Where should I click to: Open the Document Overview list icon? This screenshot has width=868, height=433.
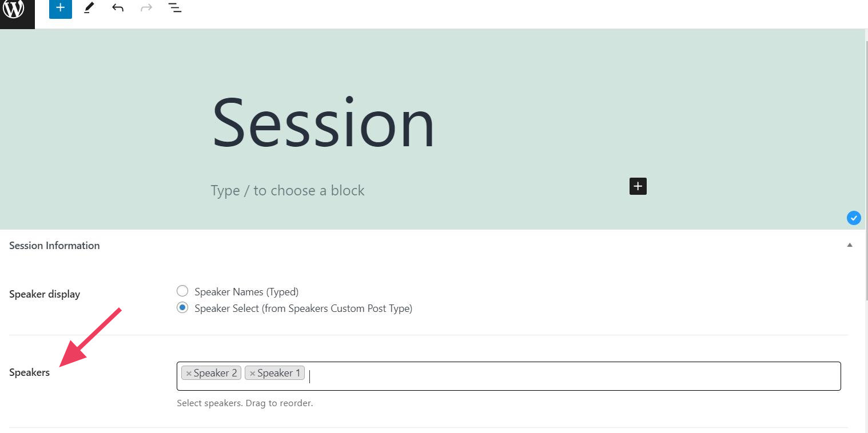175,8
